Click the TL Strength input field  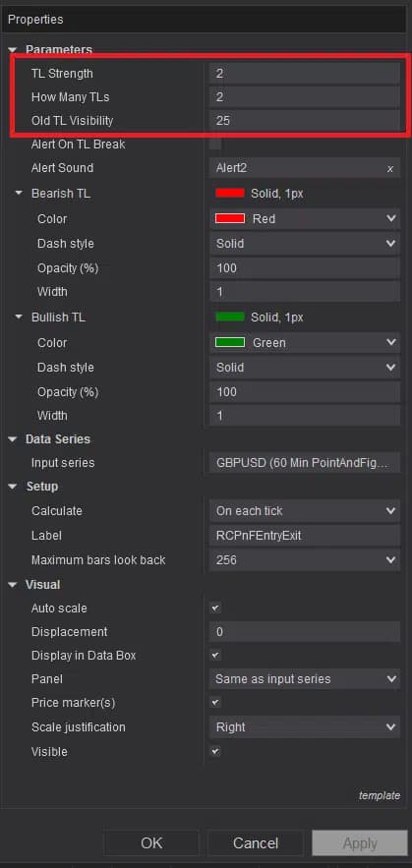[305, 73]
